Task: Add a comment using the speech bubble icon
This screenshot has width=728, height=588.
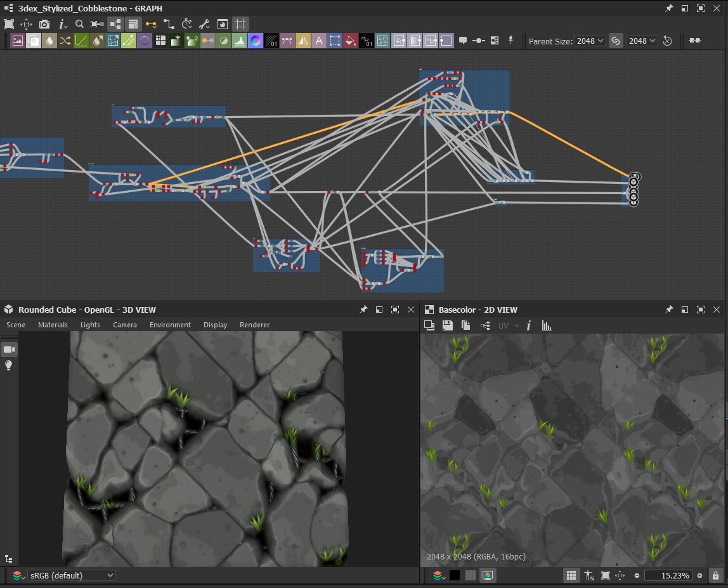Action: (463, 41)
